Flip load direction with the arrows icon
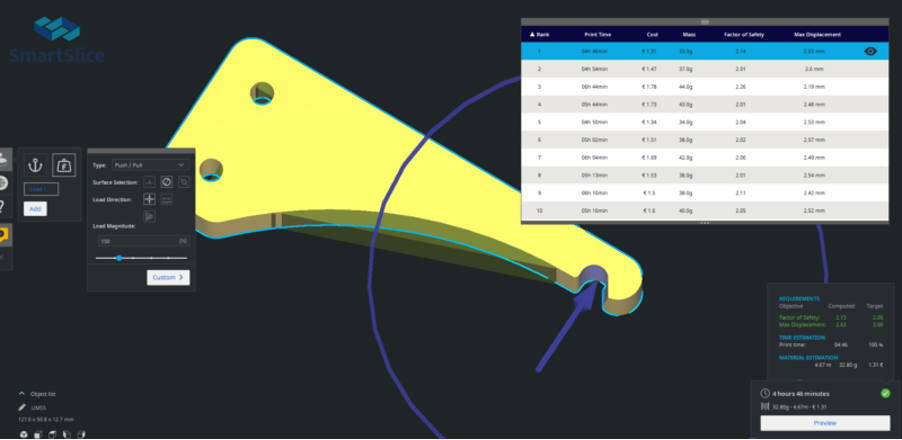Screen dimensions: 902x440 166,200
